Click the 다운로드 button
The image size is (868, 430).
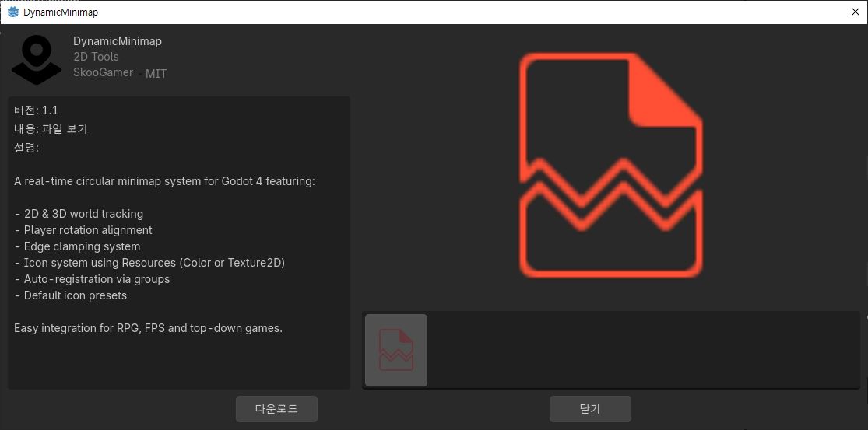[276, 409]
